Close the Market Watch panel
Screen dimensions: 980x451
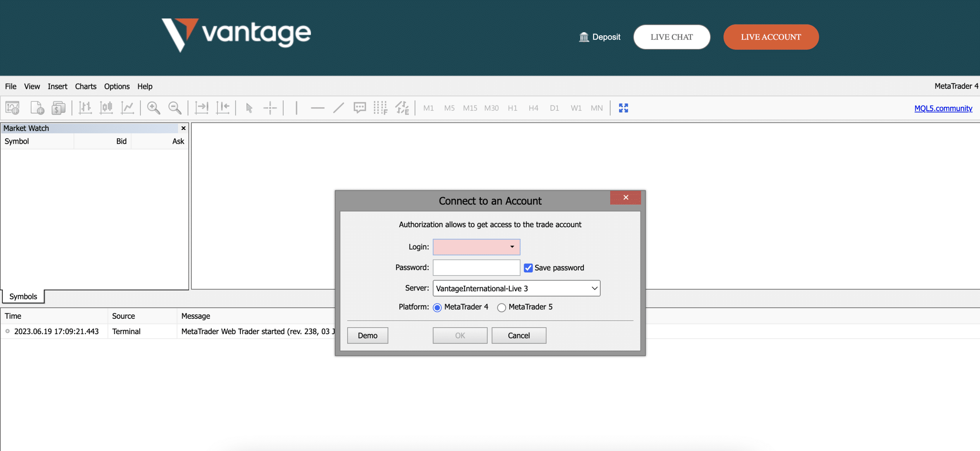coord(183,128)
